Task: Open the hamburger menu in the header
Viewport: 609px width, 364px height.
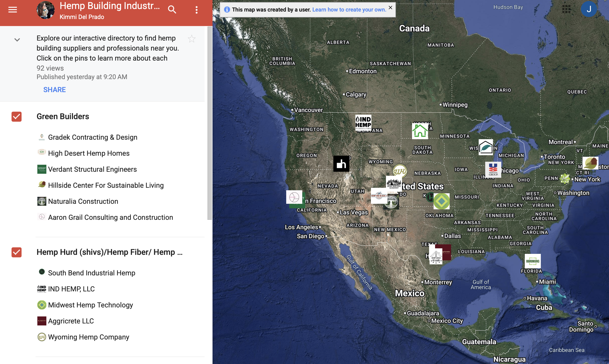Action: (x=13, y=10)
